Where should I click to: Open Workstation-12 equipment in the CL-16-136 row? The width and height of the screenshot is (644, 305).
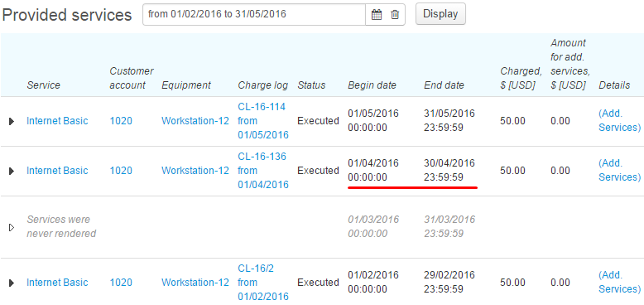(195, 170)
